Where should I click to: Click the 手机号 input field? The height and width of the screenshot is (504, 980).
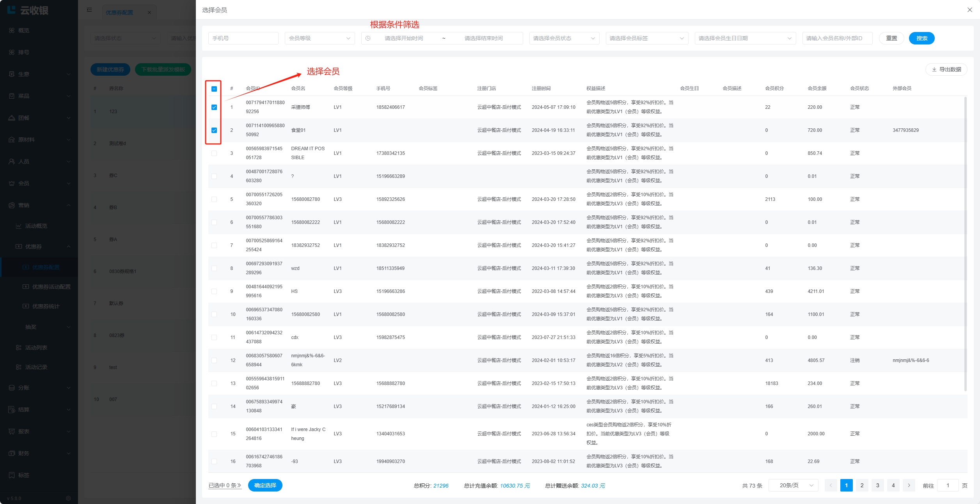tap(243, 38)
